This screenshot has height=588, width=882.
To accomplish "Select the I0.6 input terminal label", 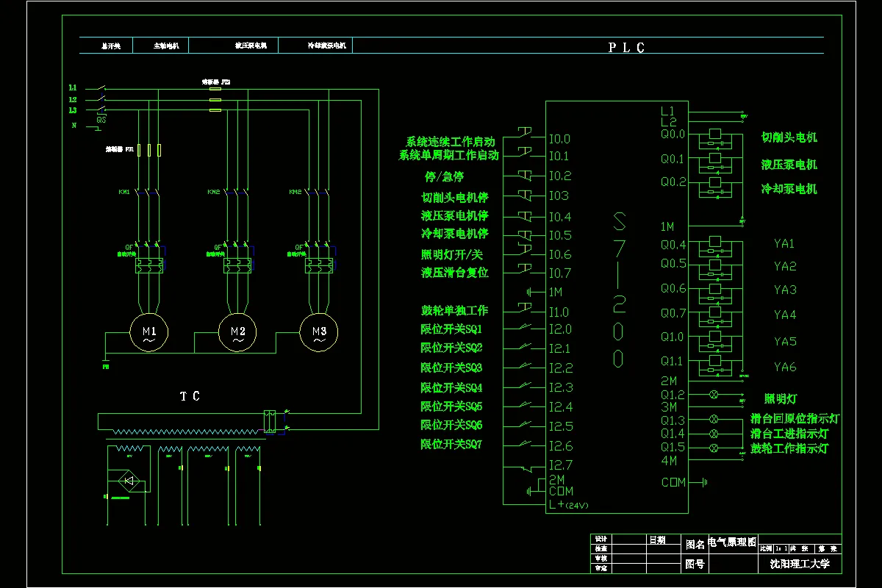I will click(x=559, y=254).
